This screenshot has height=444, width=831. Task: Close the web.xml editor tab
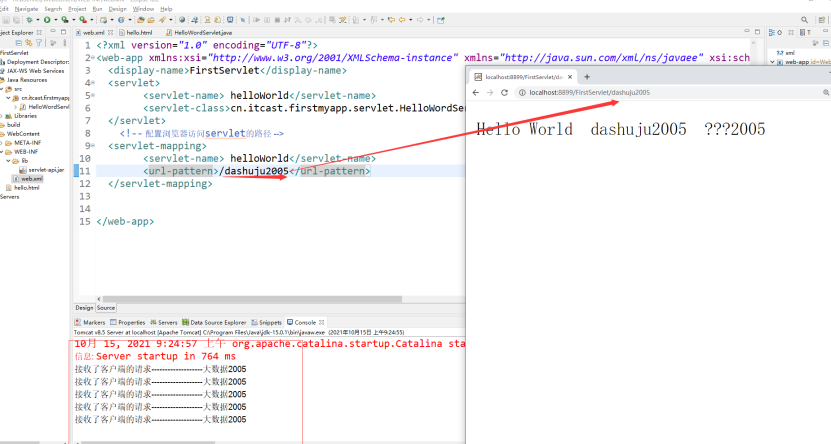pyautogui.click(x=110, y=33)
